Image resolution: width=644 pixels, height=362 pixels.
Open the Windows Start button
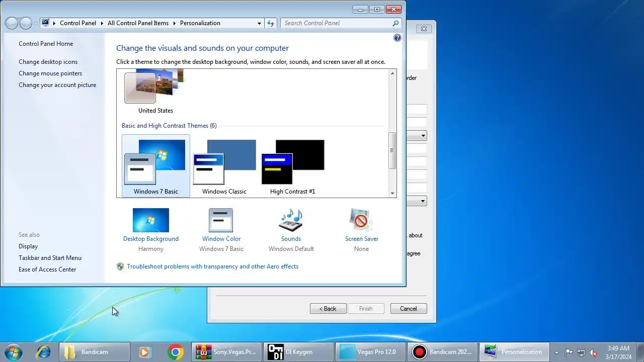(x=14, y=352)
